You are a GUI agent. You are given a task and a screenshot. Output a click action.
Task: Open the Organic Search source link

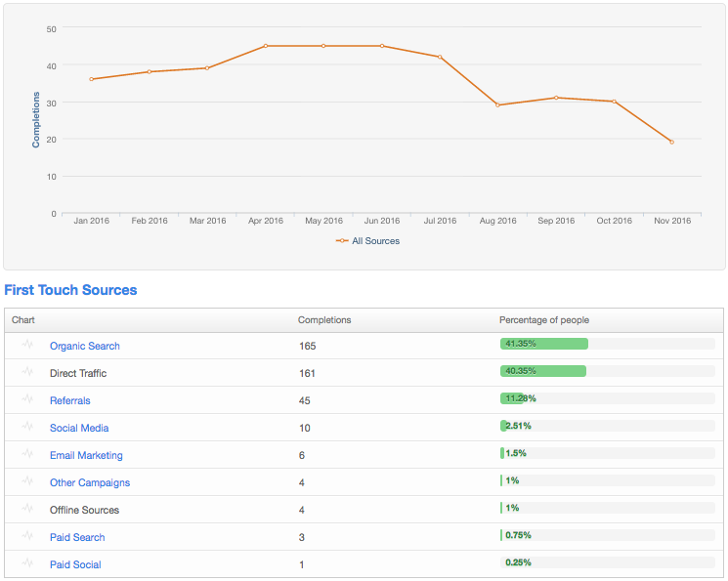tap(85, 346)
